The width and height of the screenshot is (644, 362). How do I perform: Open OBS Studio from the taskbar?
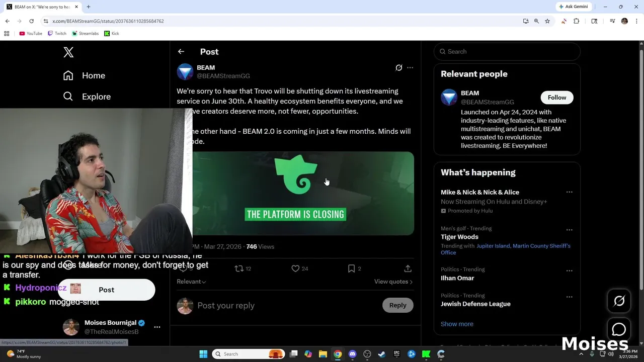click(x=367, y=354)
